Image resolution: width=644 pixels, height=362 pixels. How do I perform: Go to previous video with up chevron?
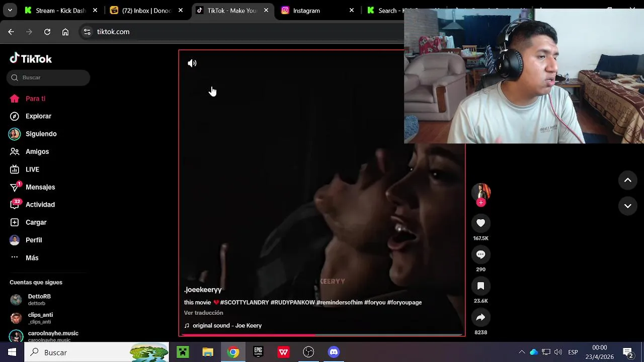(628, 180)
